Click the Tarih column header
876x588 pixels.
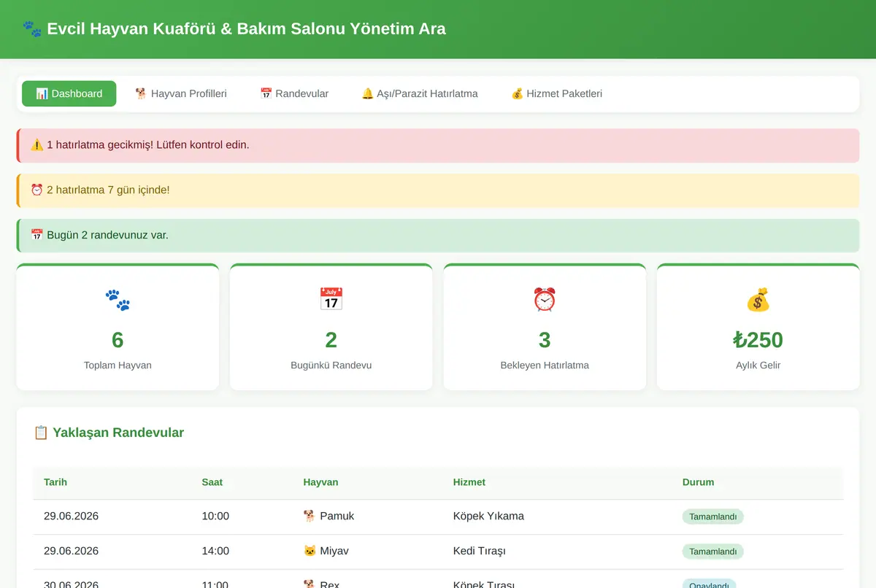55,482
